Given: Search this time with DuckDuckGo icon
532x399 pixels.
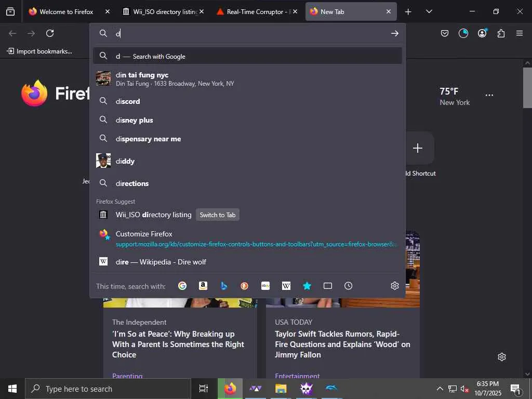Looking at the screenshot, I should 244,286.
